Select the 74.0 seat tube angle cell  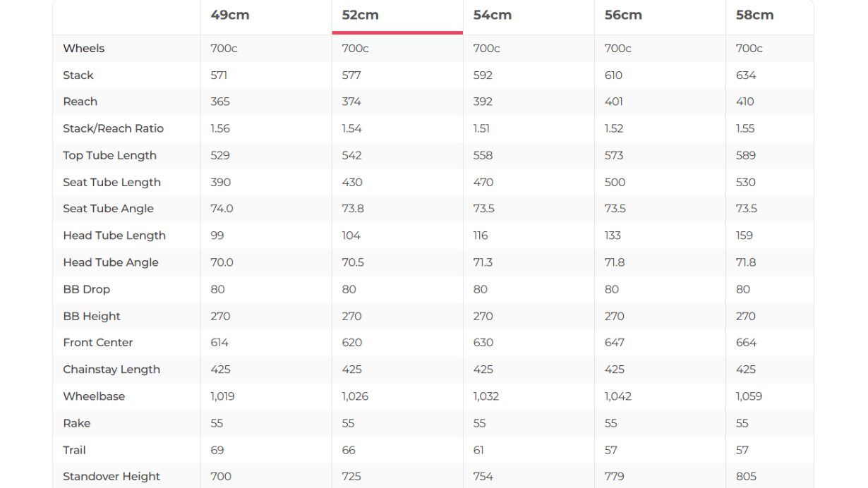coord(222,209)
